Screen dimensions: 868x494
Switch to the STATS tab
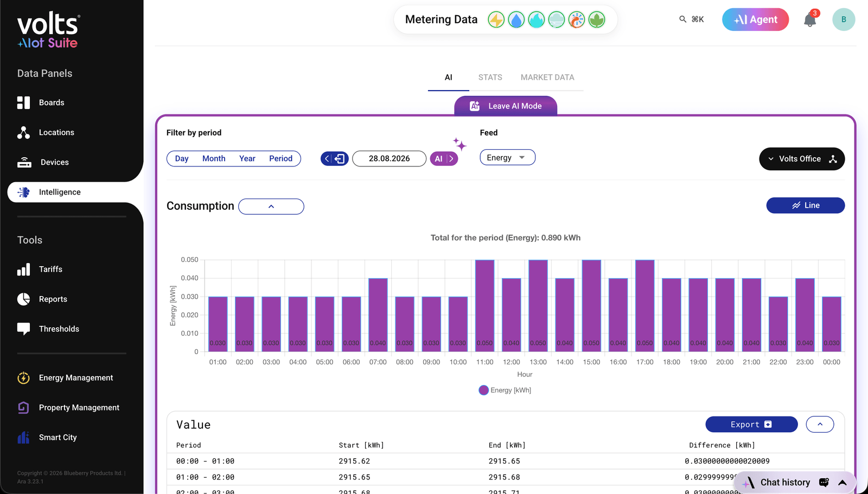pyautogui.click(x=490, y=78)
